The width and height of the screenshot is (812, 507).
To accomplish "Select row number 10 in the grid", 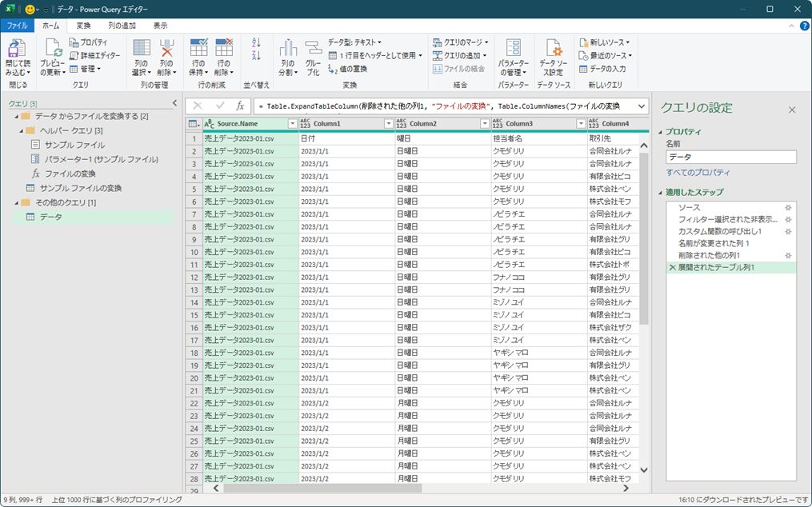I will pyautogui.click(x=194, y=252).
